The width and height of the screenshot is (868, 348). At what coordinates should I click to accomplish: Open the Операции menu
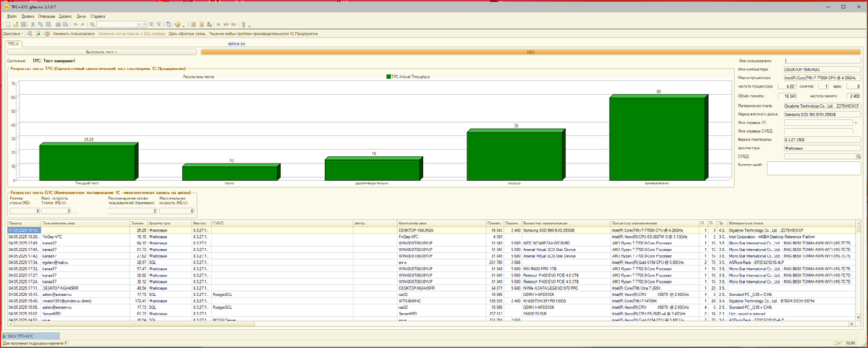pos(46,16)
